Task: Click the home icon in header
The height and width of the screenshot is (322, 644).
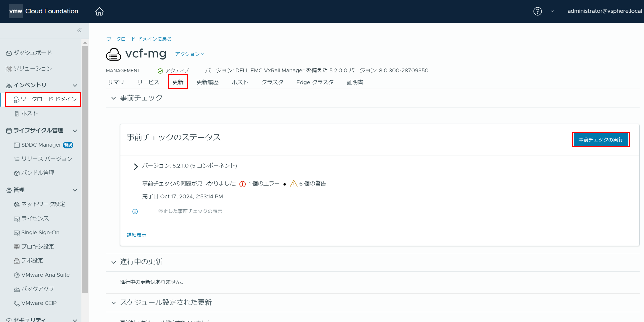Action: [99, 11]
